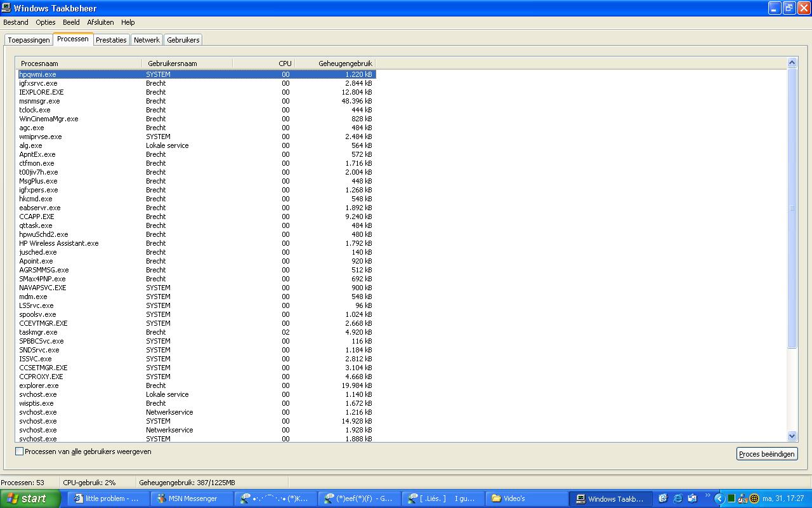
Task: Click the Windows start button
Action: point(30,498)
